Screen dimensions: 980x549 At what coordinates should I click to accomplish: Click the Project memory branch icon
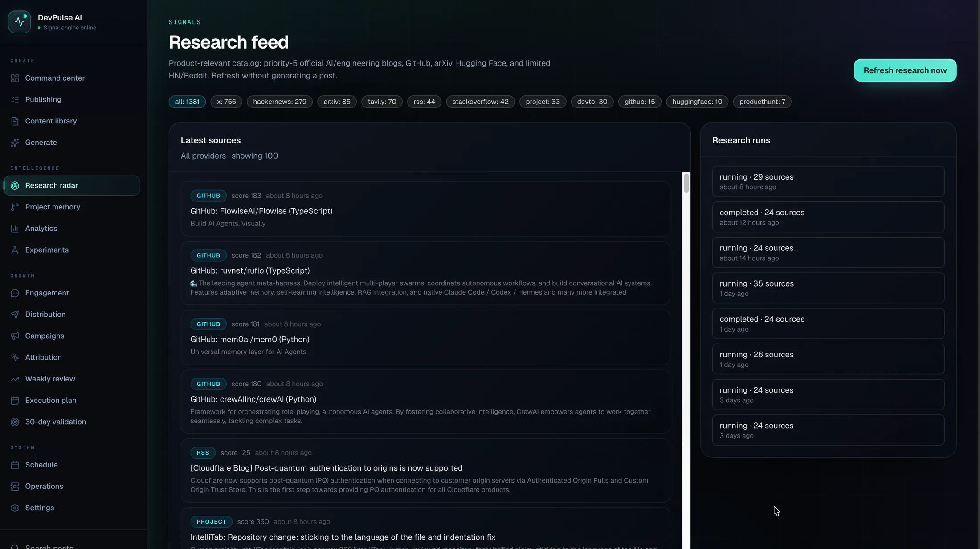[15, 207]
